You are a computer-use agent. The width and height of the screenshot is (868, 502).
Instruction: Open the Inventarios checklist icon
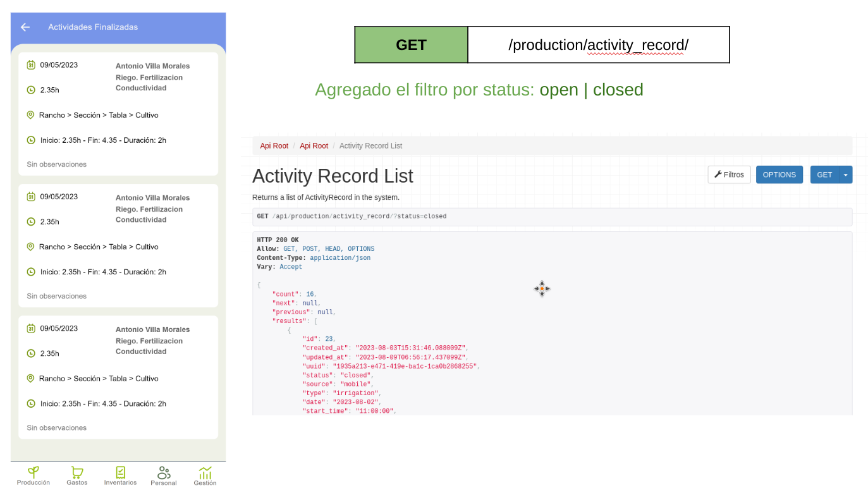pos(120,472)
